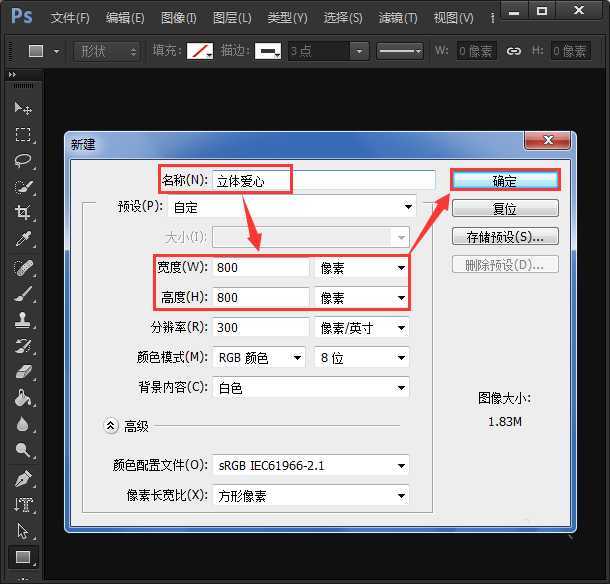Click the 确定 button
The width and height of the screenshot is (610, 584).
point(505,181)
